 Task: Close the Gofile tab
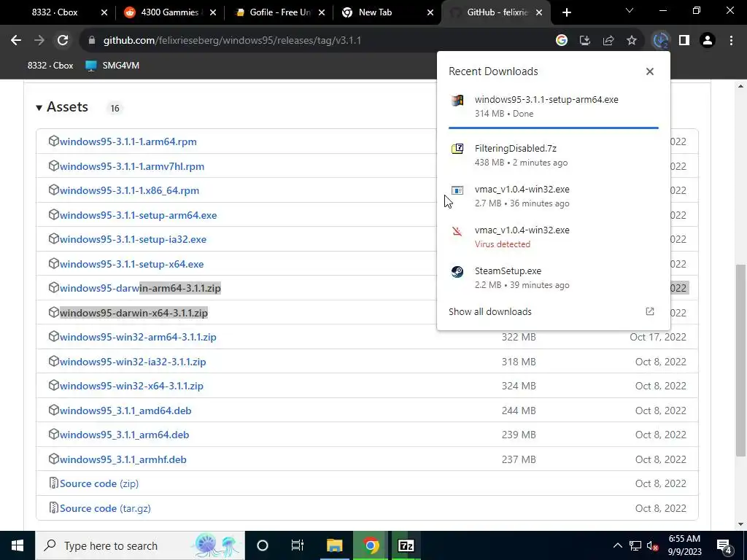pos(322,13)
